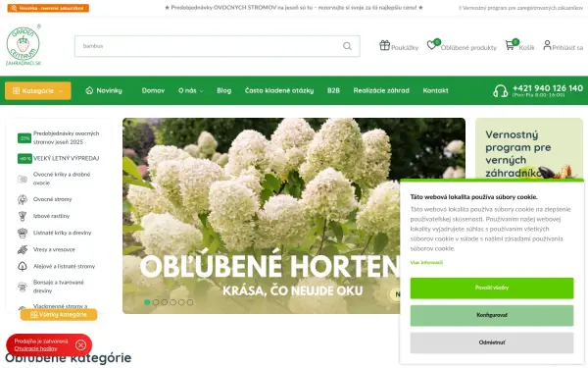Click the Všetky kategórie button
The image size is (588, 368).
click(59, 315)
